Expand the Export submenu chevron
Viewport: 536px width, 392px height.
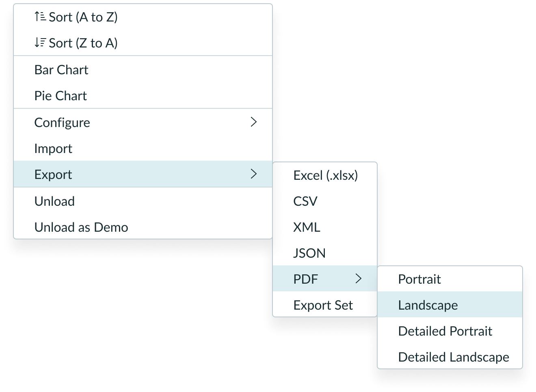click(x=254, y=174)
